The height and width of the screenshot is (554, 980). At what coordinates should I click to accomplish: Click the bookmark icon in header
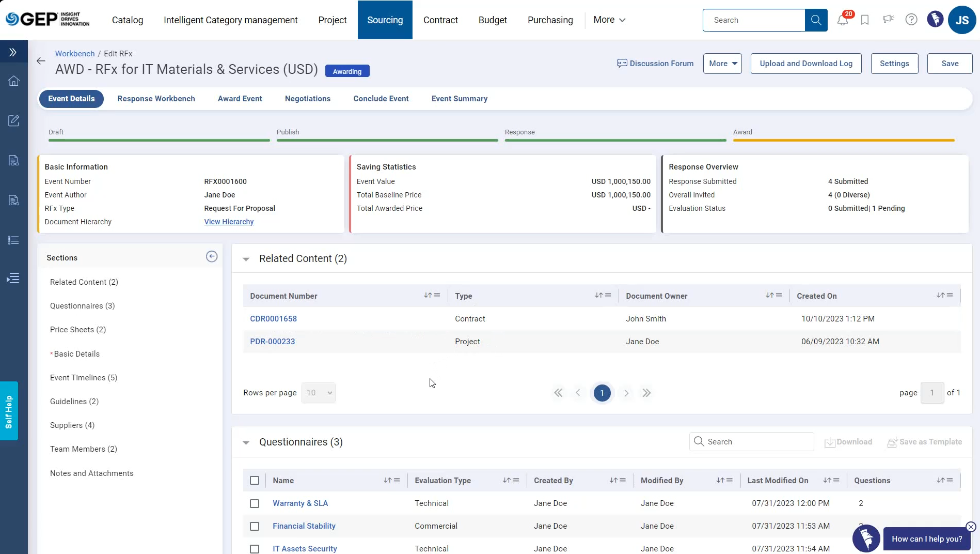pos(865,20)
